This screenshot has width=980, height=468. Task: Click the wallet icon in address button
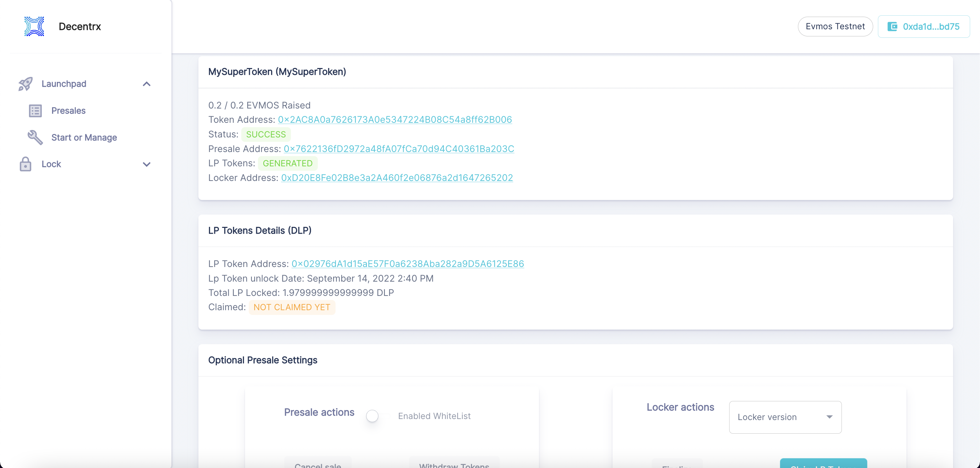click(892, 27)
